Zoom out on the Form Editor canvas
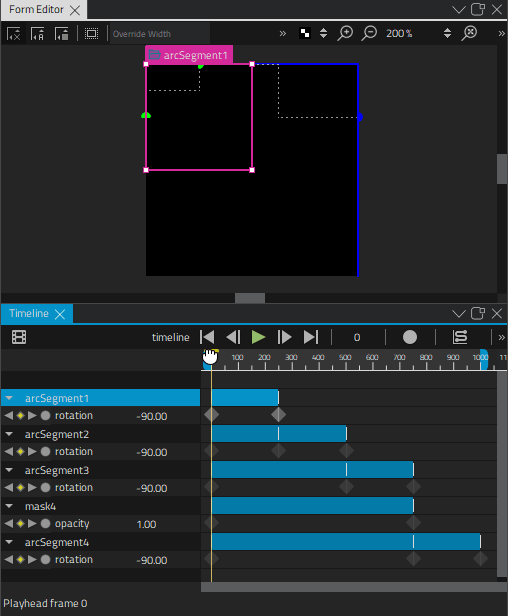This screenshot has height=616, width=508. [369, 33]
